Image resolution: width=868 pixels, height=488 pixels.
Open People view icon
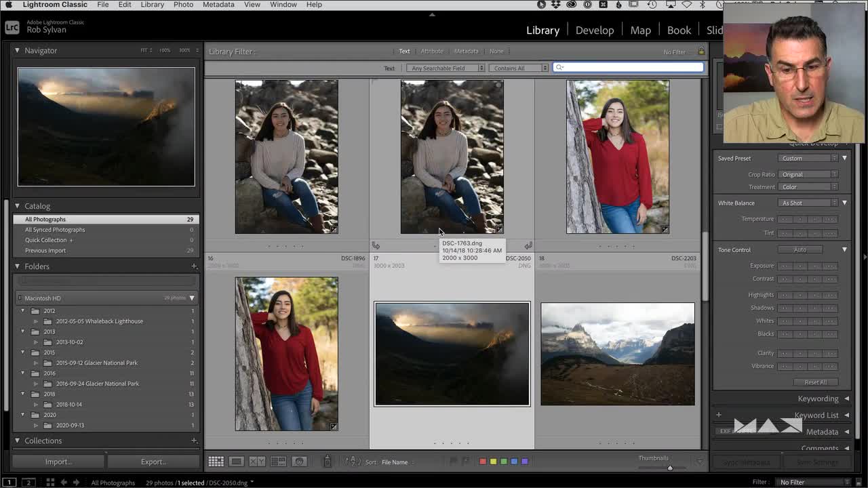click(299, 462)
